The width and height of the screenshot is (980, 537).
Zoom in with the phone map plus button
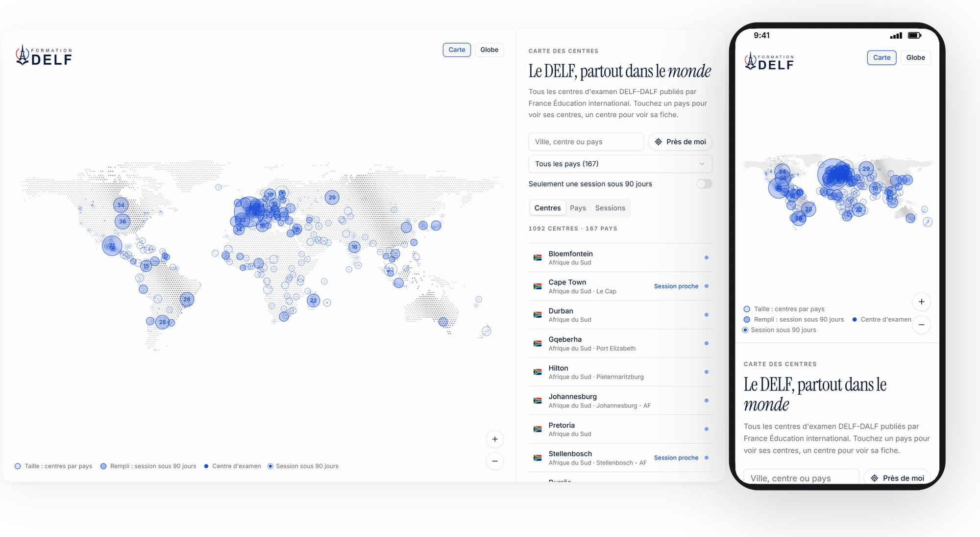pyautogui.click(x=922, y=302)
